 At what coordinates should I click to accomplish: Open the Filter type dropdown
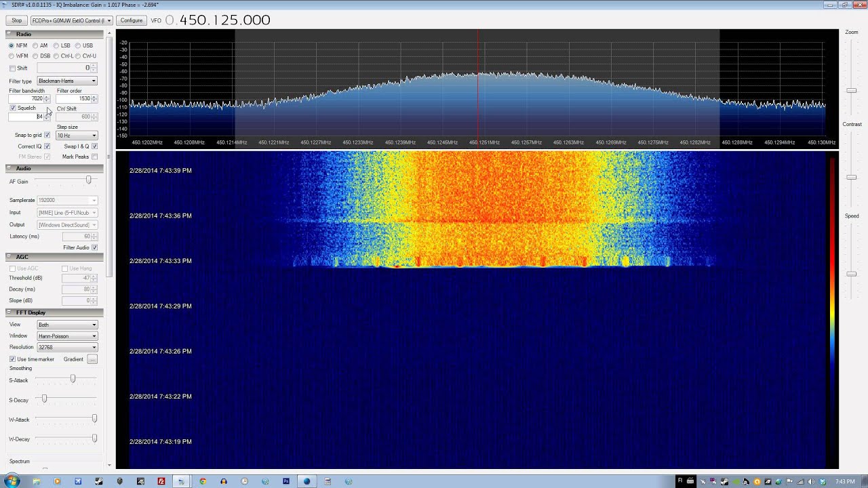(67, 81)
